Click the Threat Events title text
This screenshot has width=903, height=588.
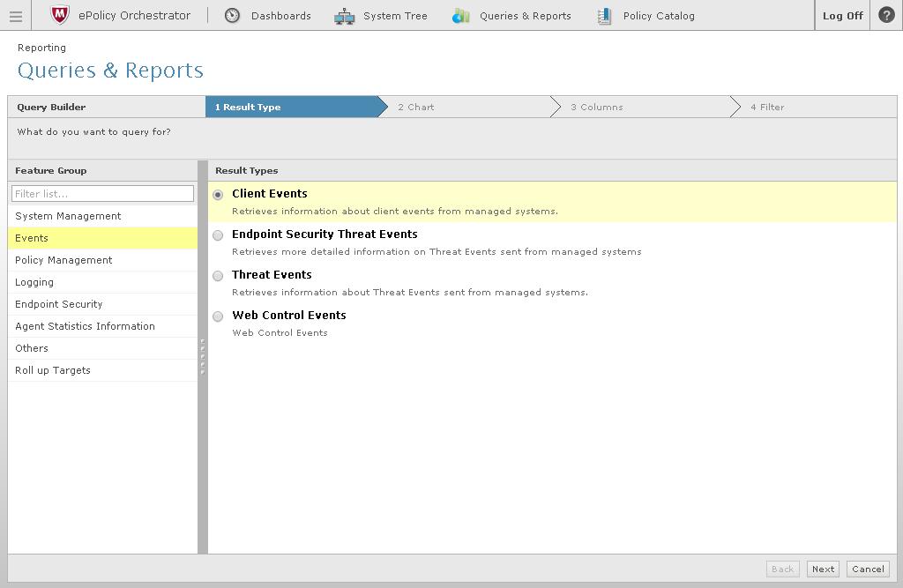(x=272, y=275)
